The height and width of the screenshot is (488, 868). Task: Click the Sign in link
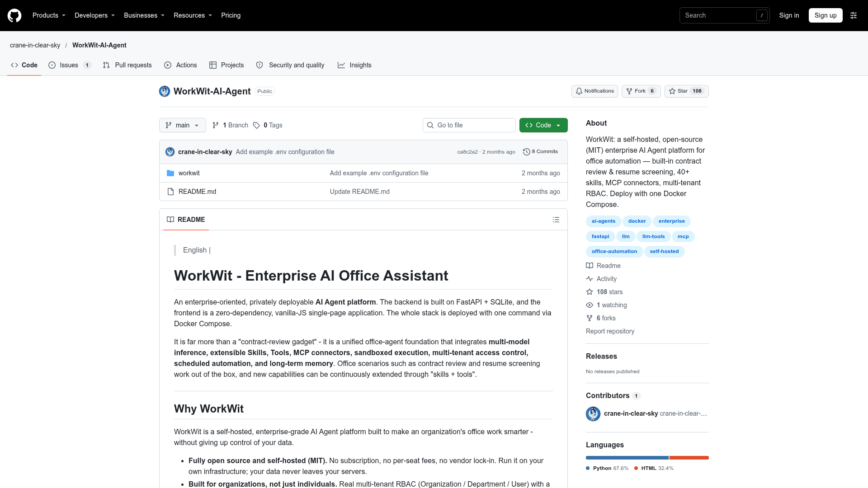pos(789,15)
